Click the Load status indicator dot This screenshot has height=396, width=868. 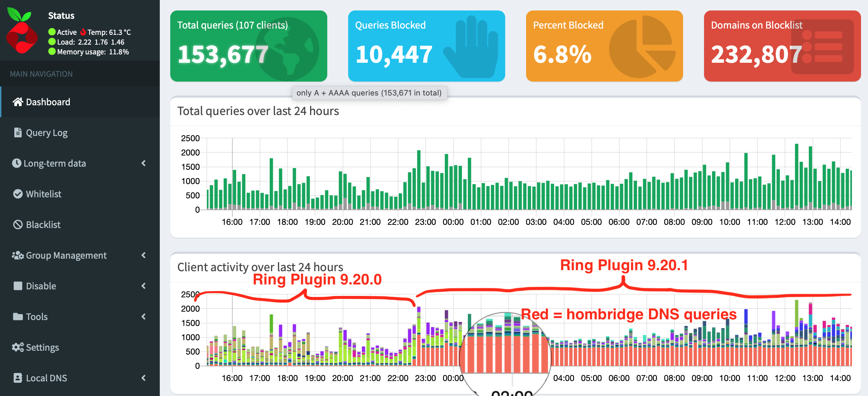coord(52,42)
